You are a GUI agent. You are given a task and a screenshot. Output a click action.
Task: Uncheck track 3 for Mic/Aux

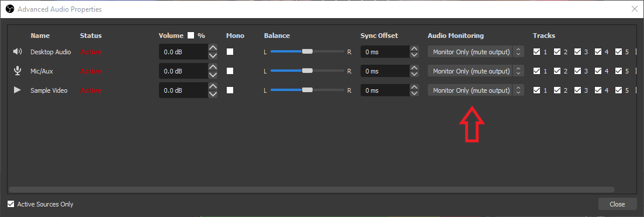coord(577,71)
